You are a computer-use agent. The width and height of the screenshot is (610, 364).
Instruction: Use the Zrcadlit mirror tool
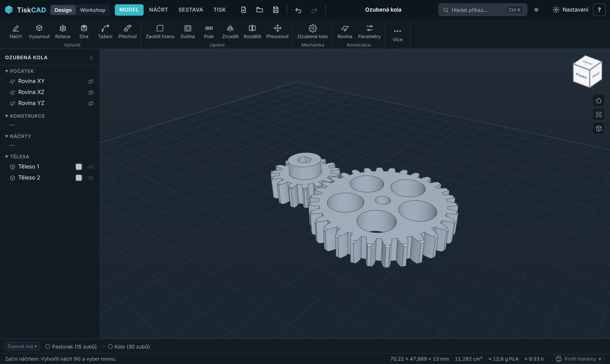tap(230, 32)
